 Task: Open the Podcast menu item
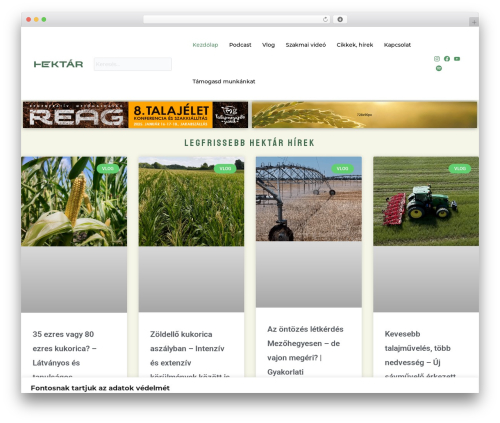click(x=240, y=45)
